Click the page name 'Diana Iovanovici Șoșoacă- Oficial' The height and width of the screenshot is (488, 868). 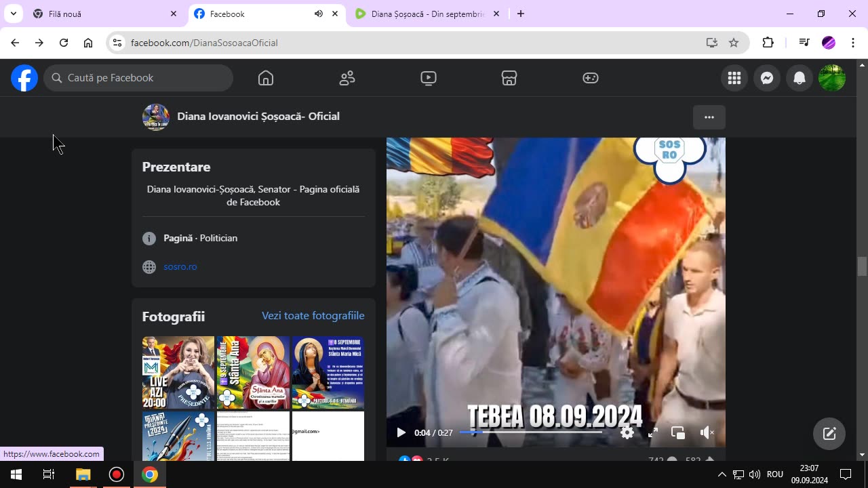[x=258, y=117]
